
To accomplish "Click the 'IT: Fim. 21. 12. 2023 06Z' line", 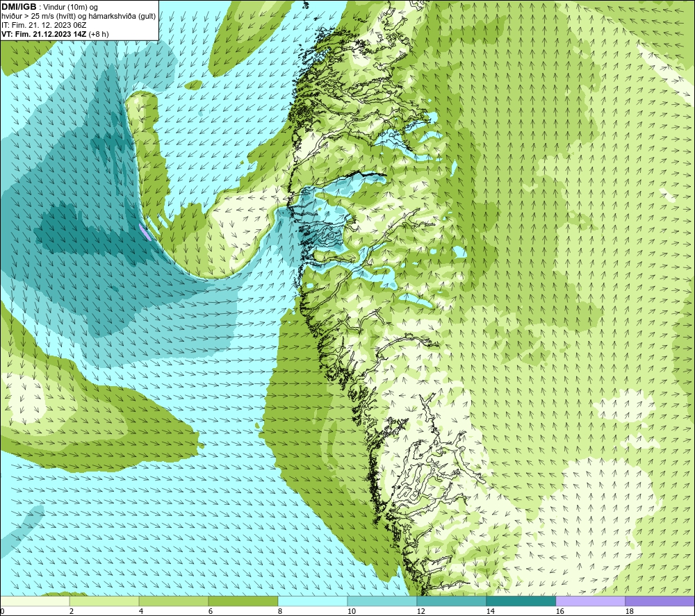I will tap(44, 25).
